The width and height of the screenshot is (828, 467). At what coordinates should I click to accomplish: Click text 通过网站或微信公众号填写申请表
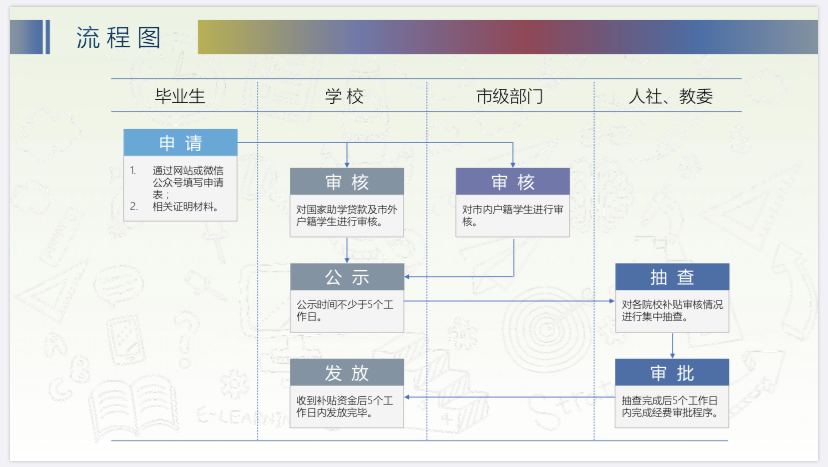pos(187,182)
